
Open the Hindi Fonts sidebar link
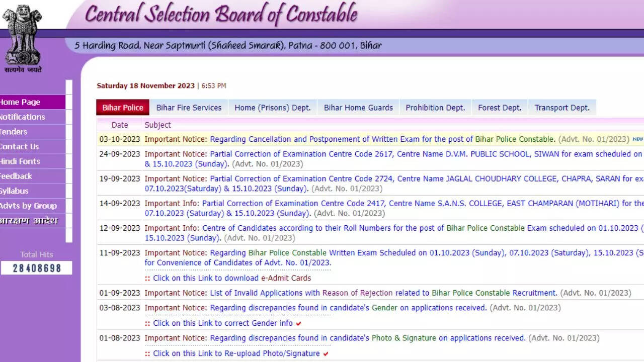20,161
